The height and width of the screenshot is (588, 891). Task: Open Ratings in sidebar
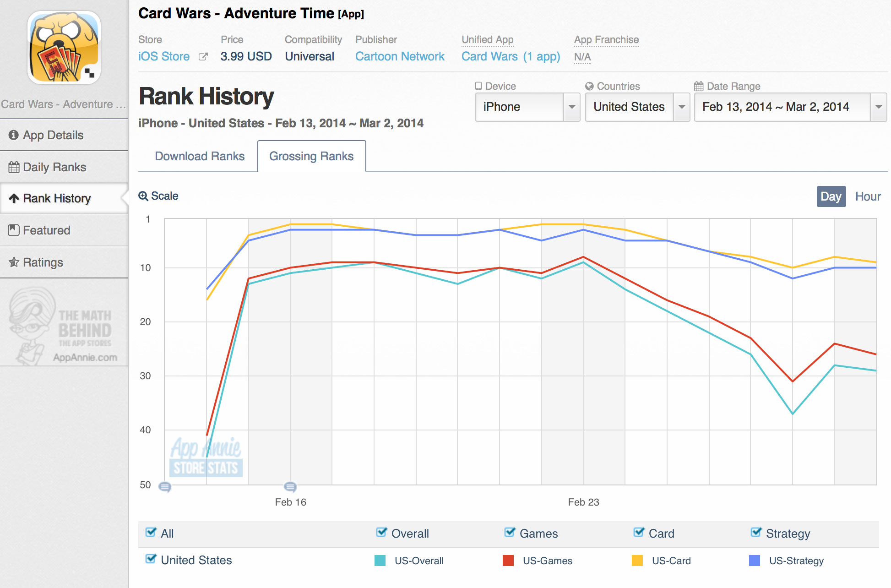click(x=64, y=262)
